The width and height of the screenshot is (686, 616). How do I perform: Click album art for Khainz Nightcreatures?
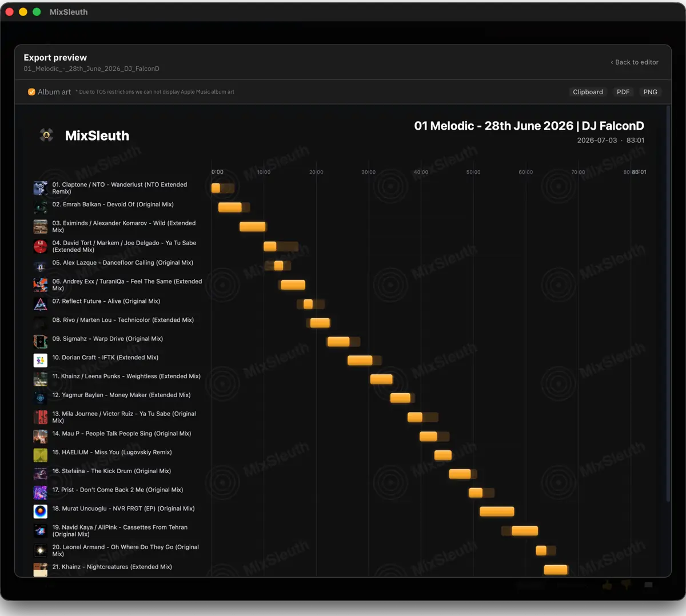pos(40,570)
